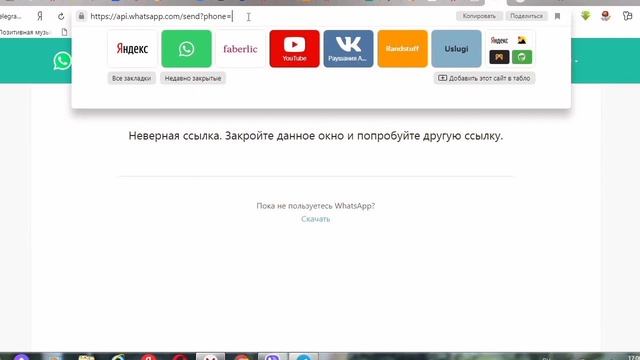Open the red YouTube tile
The width and height of the screenshot is (640, 360).
294,49
